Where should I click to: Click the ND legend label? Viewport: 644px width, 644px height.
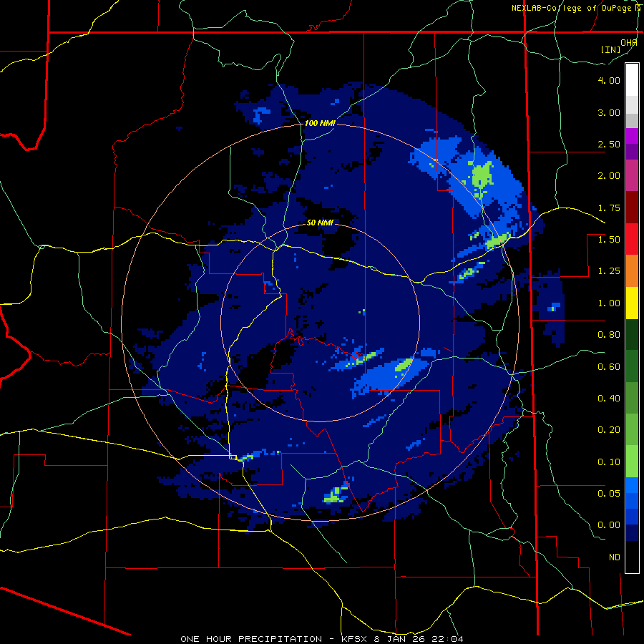615,557
